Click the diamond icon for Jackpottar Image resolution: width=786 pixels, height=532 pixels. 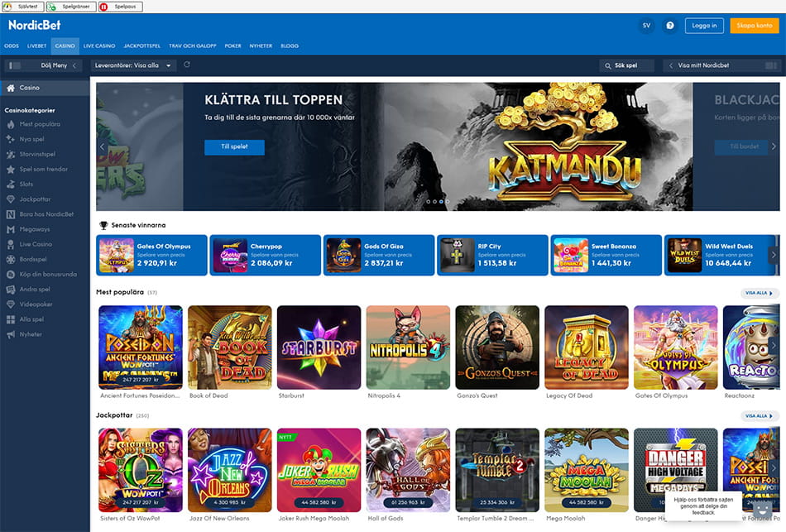tap(11, 199)
